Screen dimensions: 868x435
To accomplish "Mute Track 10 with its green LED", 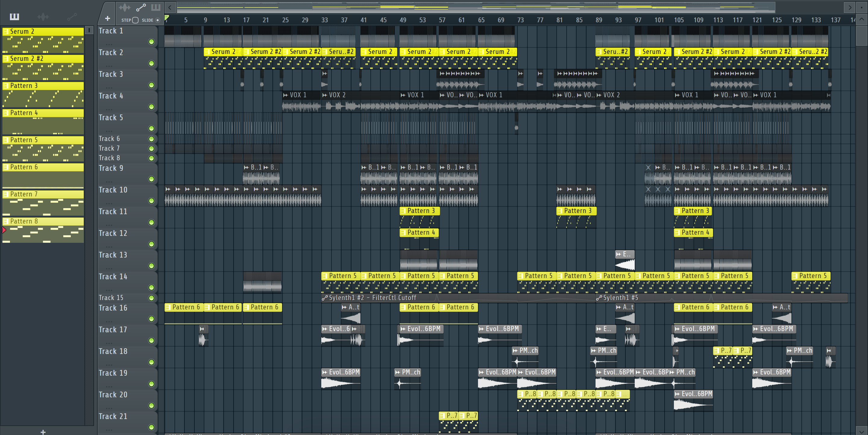I will tap(151, 201).
